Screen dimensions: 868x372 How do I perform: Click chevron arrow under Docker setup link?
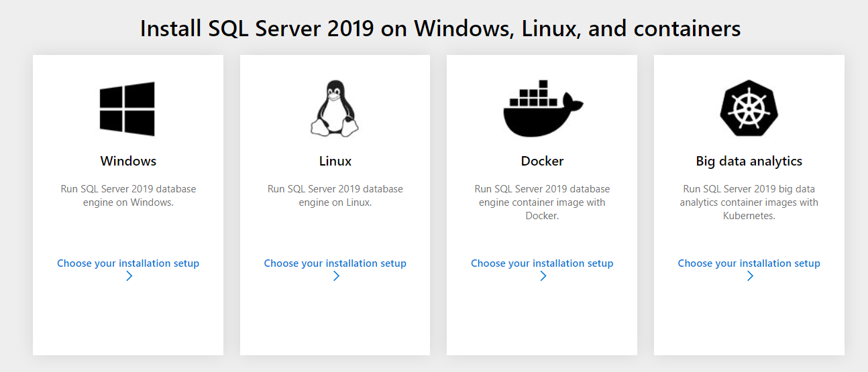coord(543,276)
